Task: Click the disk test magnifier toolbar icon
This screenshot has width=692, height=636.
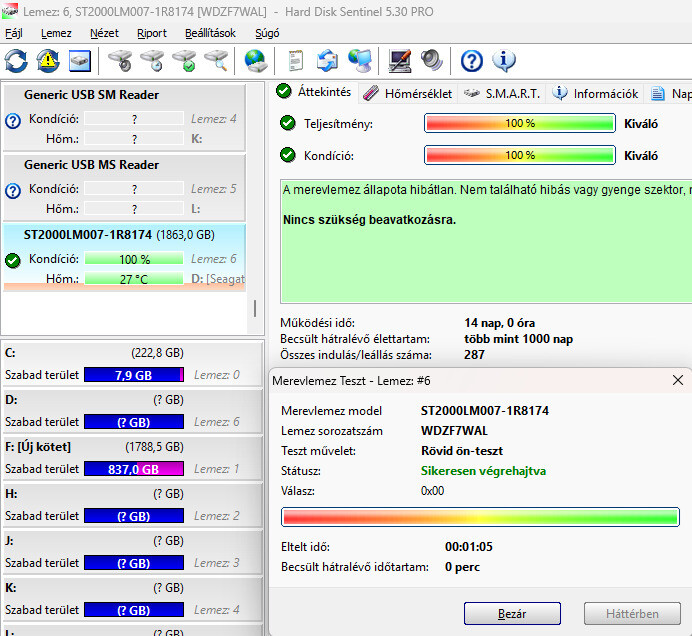Action: pos(215,61)
